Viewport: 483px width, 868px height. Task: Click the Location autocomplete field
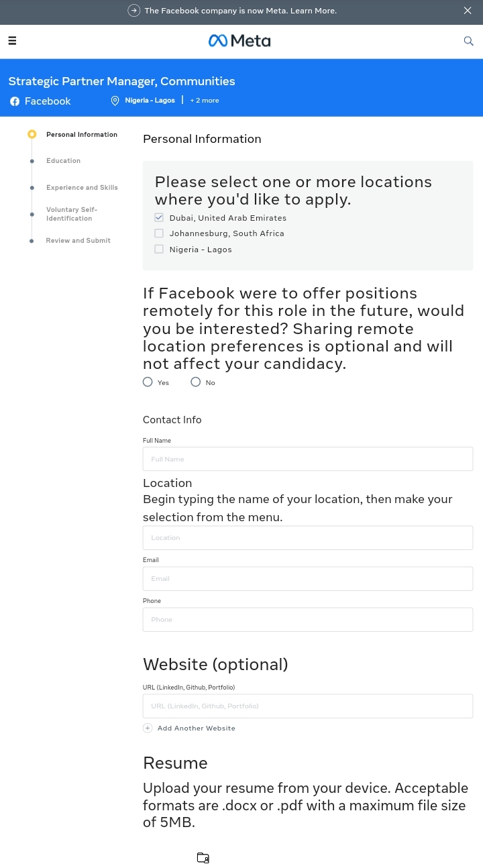tap(307, 537)
